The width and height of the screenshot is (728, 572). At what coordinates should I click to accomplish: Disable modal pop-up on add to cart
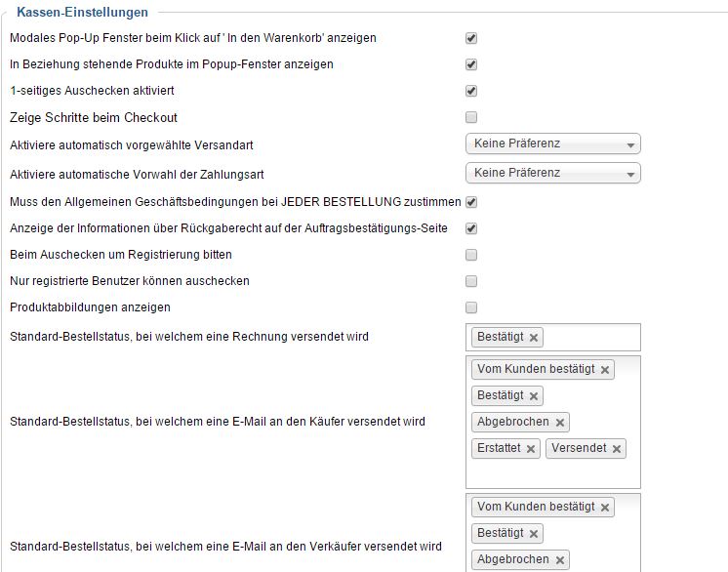tap(471, 38)
